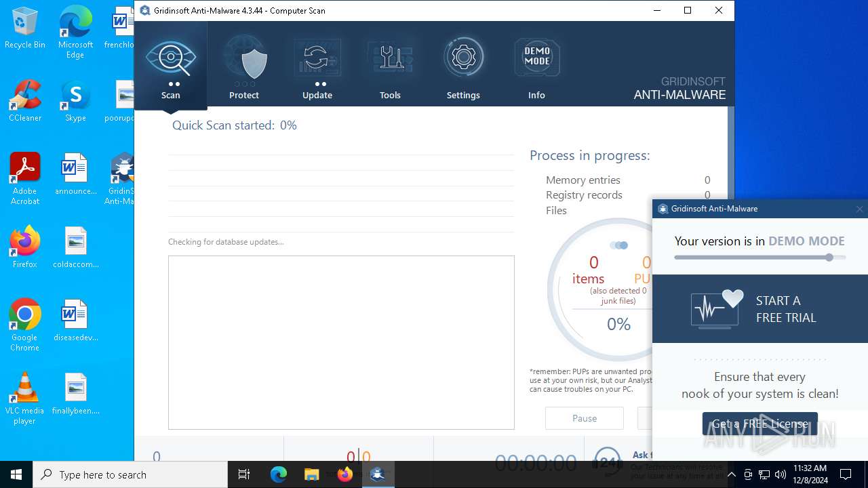Screen dimensions: 868x488
Task: Click the taskbar search box
Action: 130,474
